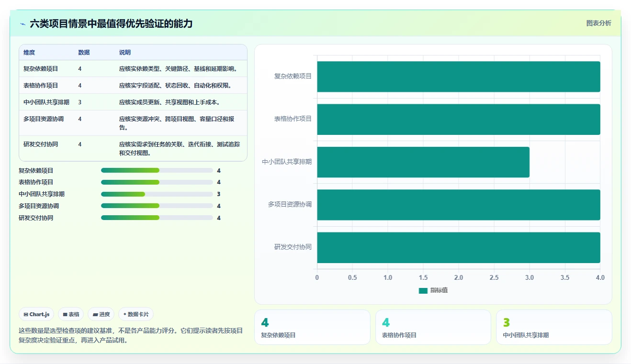This screenshot has width=631, height=364.
Task: Click the 多项目资源协调 progress bar
Action: 157,206
